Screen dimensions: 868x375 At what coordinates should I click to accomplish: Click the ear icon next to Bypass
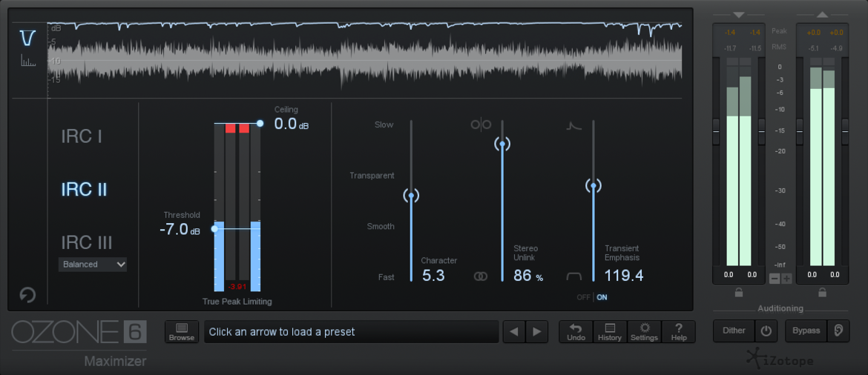pyautogui.click(x=838, y=331)
